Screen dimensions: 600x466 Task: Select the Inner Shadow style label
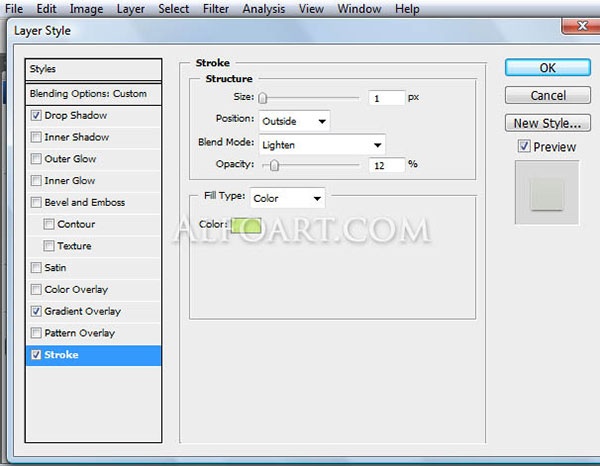coord(77,137)
